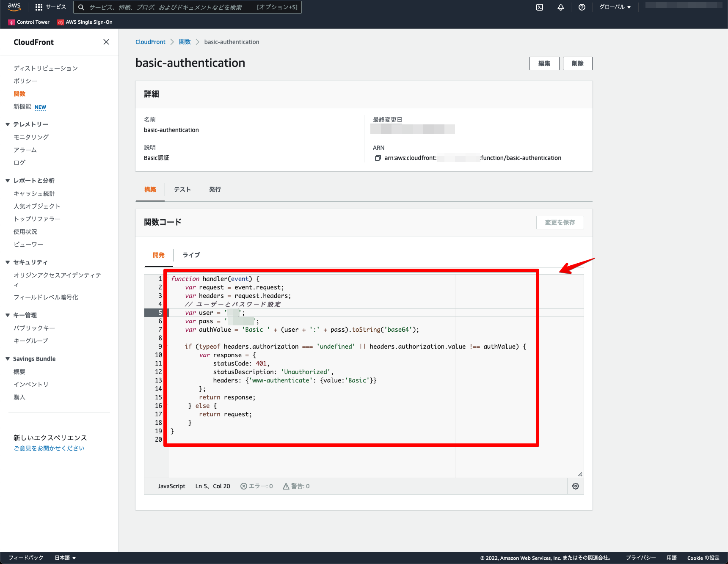Click the JavaScript language status label
This screenshot has width=728, height=564.
(x=171, y=486)
